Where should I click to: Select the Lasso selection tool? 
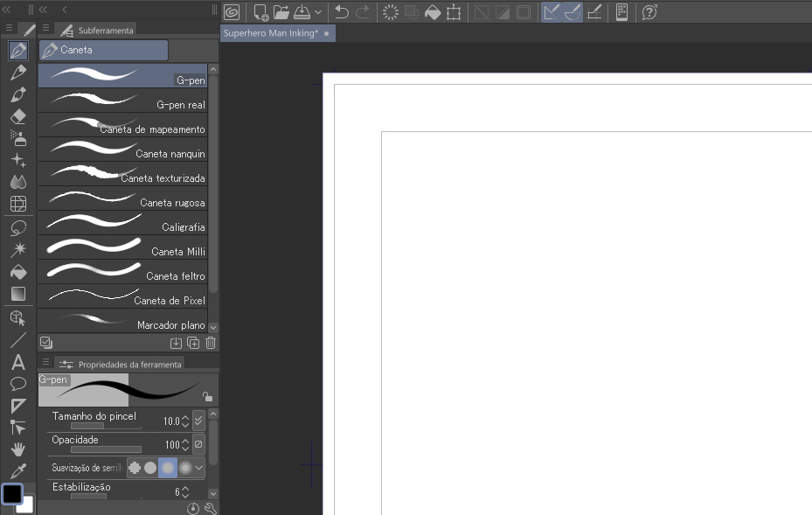pyautogui.click(x=18, y=228)
